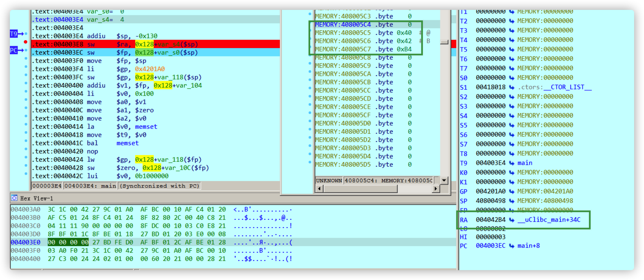The height and width of the screenshot is (280, 644).
Task: Toggle breakpoint dot beside 00400428 sw
Action: coord(26,165)
